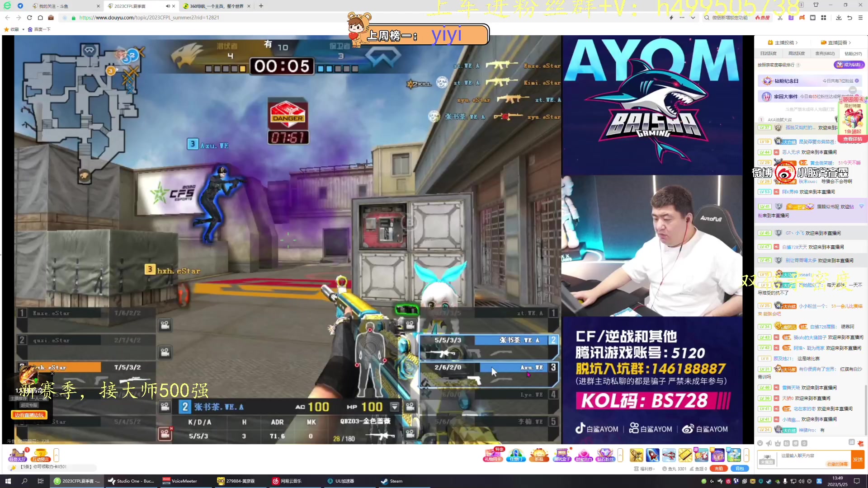
Task: Open a new browser tab
Action: (x=261, y=6)
